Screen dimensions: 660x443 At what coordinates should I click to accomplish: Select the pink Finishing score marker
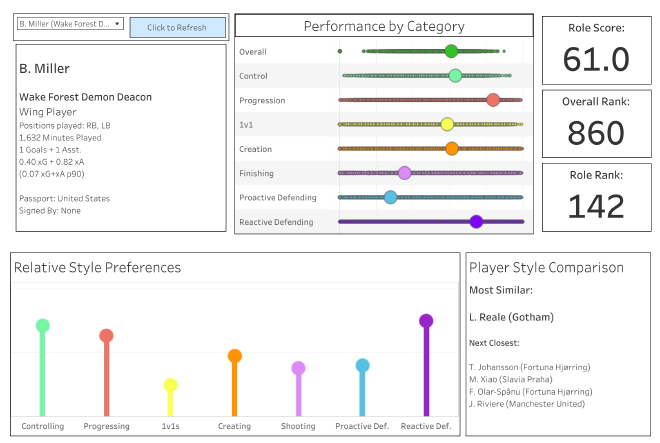(404, 173)
